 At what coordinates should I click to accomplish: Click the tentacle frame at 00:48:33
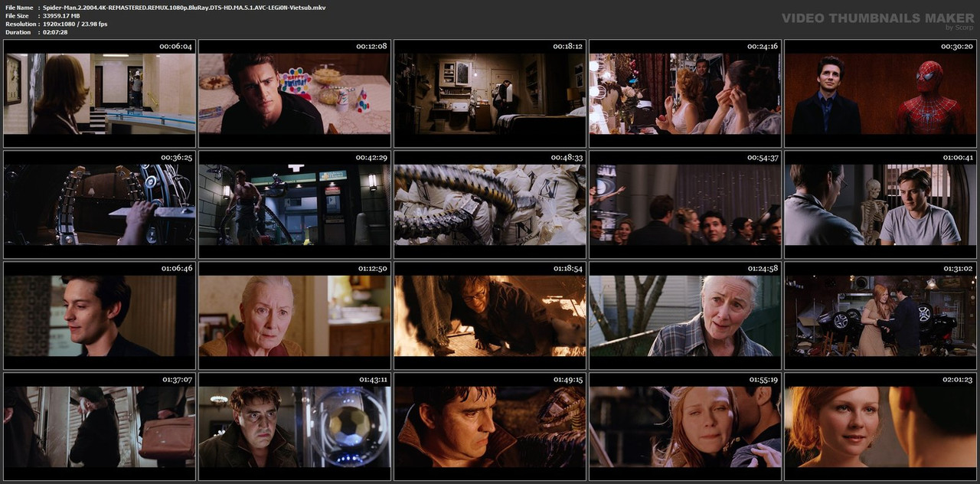point(490,204)
